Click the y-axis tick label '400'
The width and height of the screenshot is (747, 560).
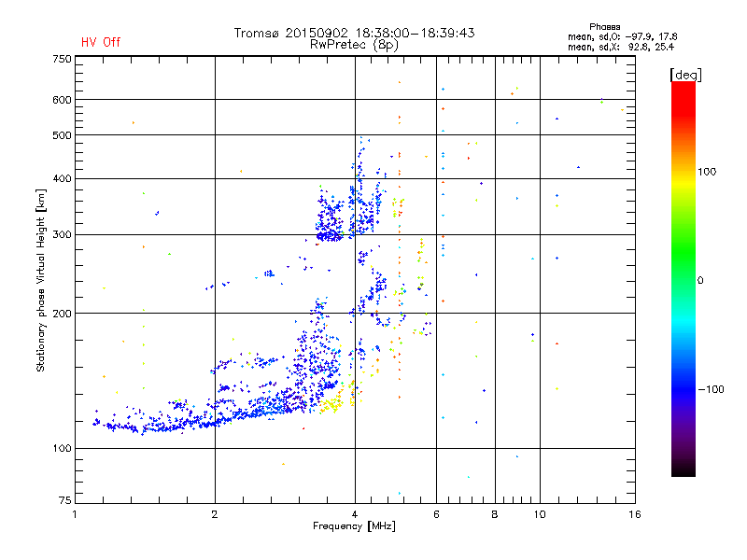click(62, 178)
